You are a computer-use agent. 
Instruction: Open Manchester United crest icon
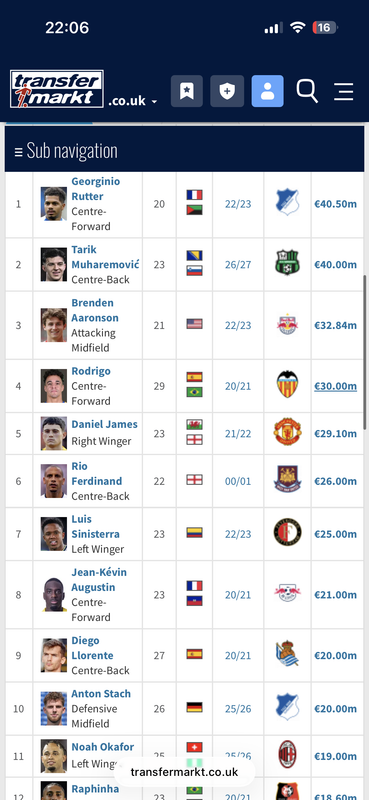[287, 432]
